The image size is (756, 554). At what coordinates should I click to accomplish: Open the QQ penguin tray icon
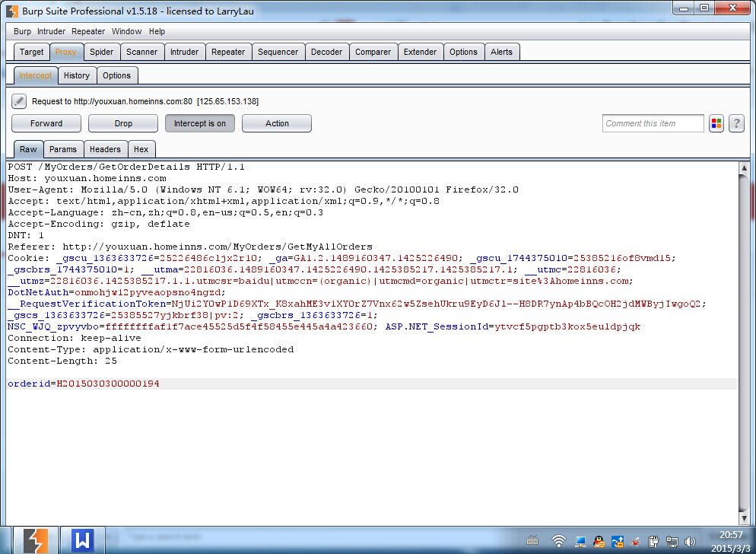tap(599, 542)
